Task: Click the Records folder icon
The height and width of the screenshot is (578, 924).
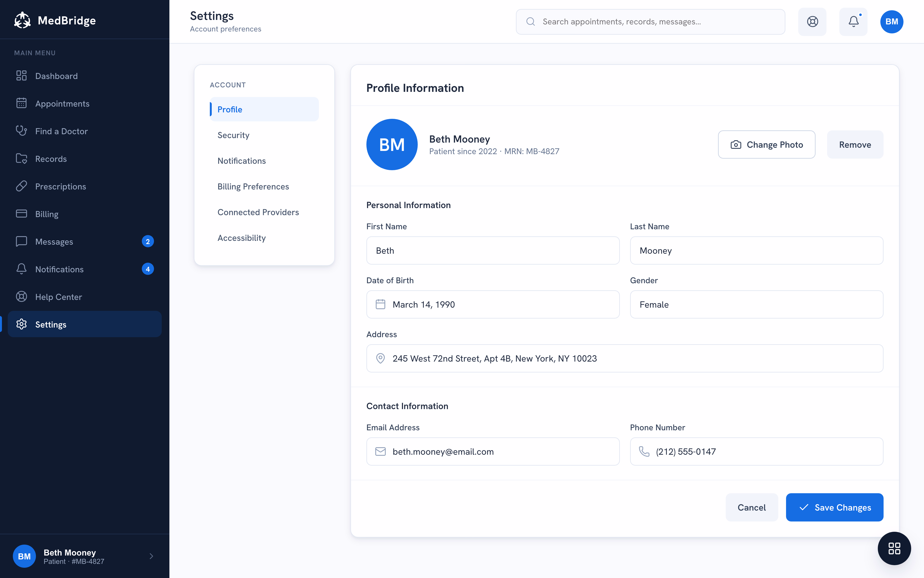Action: (21, 159)
